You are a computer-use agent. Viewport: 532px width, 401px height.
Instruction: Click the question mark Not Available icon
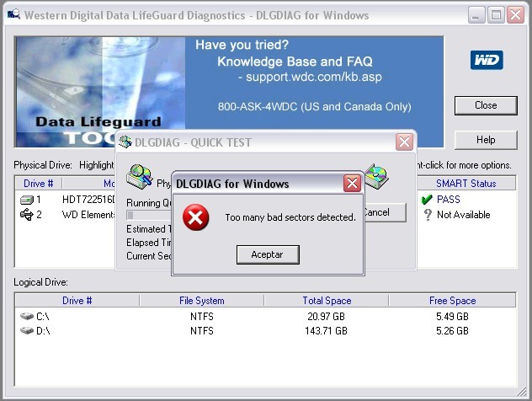(428, 215)
